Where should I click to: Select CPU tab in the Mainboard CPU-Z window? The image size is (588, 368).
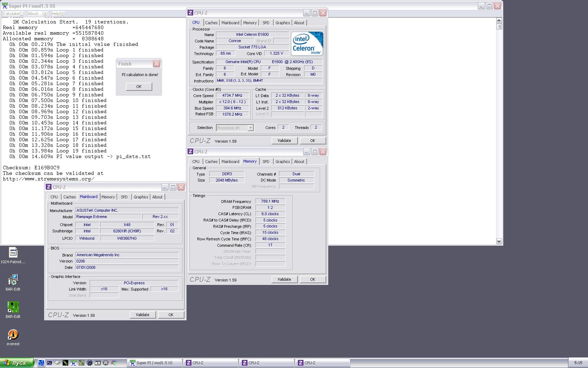(x=54, y=197)
